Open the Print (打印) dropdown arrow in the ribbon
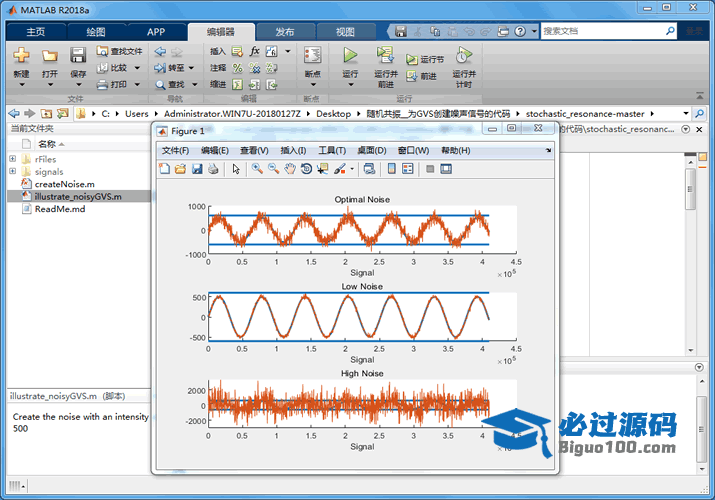 [137, 84]
